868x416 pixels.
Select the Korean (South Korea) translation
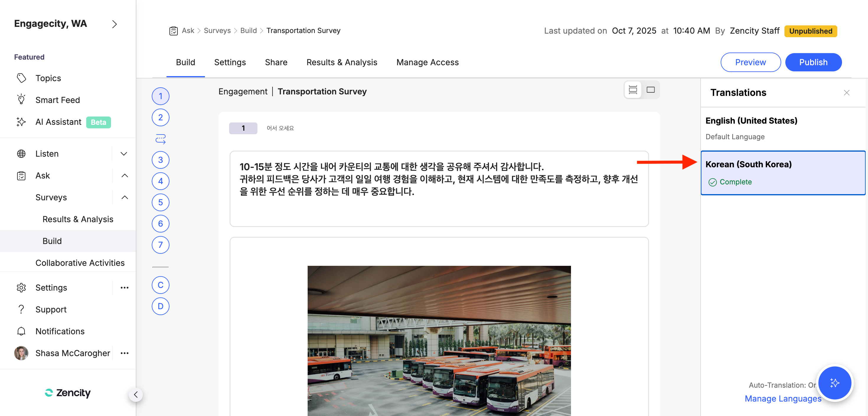click(782, 173)
